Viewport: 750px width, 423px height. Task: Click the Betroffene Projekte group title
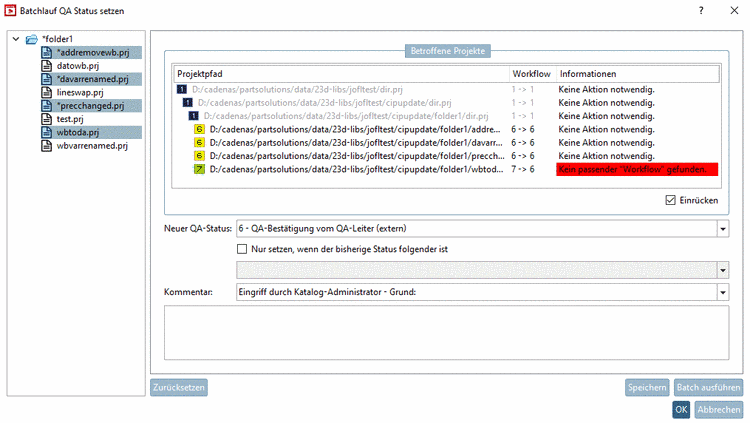coord(448,51)
